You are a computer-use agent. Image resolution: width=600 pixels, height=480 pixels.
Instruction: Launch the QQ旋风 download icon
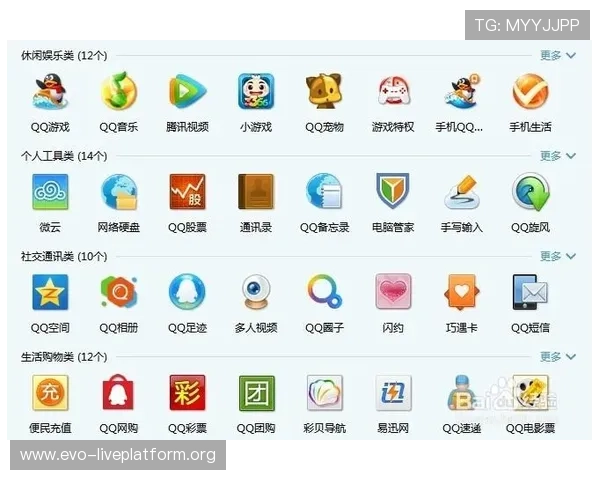pyautogui.click(x=530, y=192)
